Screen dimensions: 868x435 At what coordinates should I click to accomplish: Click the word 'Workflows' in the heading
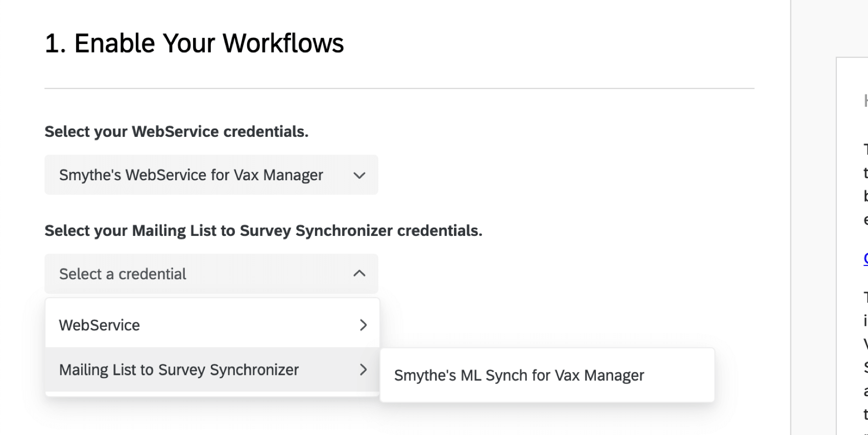click(283, 43)
